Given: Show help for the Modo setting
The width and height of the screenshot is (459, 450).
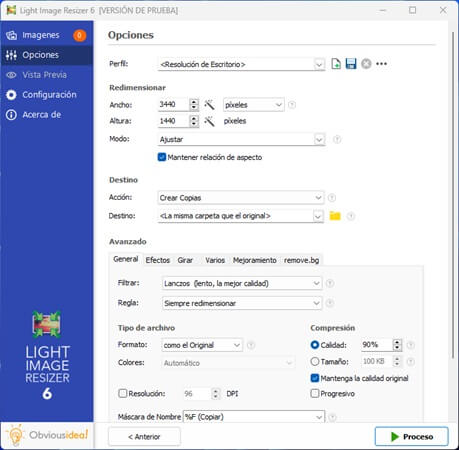Looking at the screenshot, I should 337,139.
